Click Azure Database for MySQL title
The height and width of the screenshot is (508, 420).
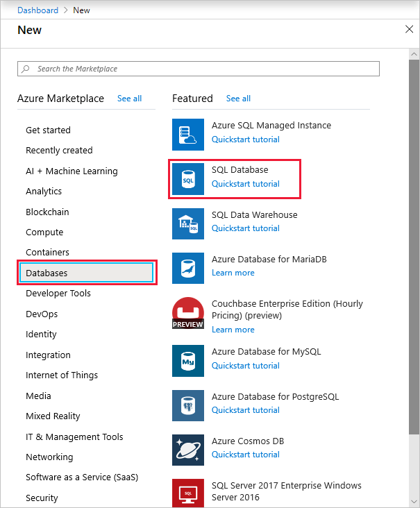coord(266,352)
